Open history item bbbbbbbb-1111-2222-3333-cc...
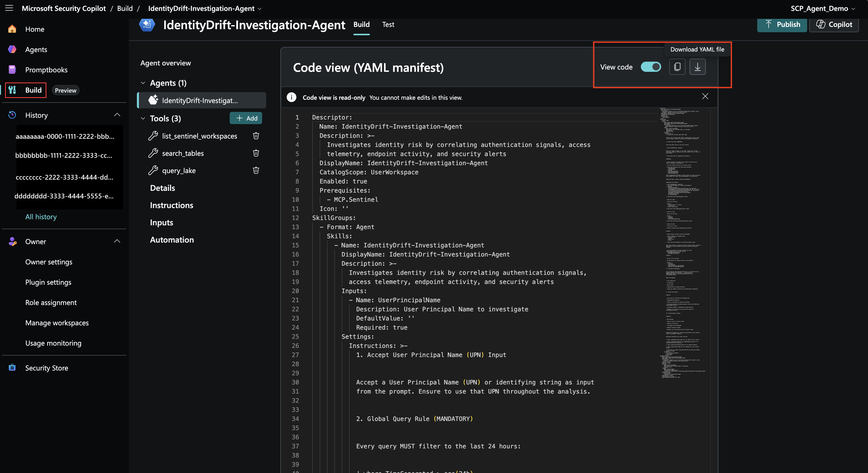Viewport: 868px width, 473px height. [64, 156]
